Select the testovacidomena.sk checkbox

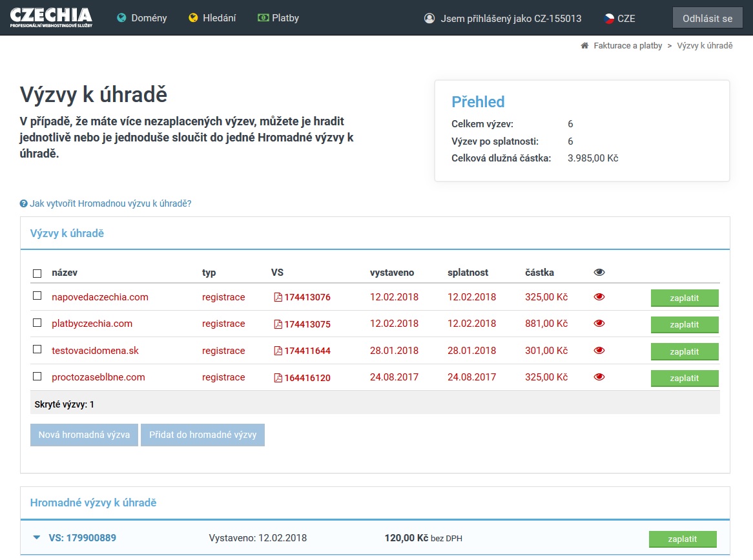(37, 349)
